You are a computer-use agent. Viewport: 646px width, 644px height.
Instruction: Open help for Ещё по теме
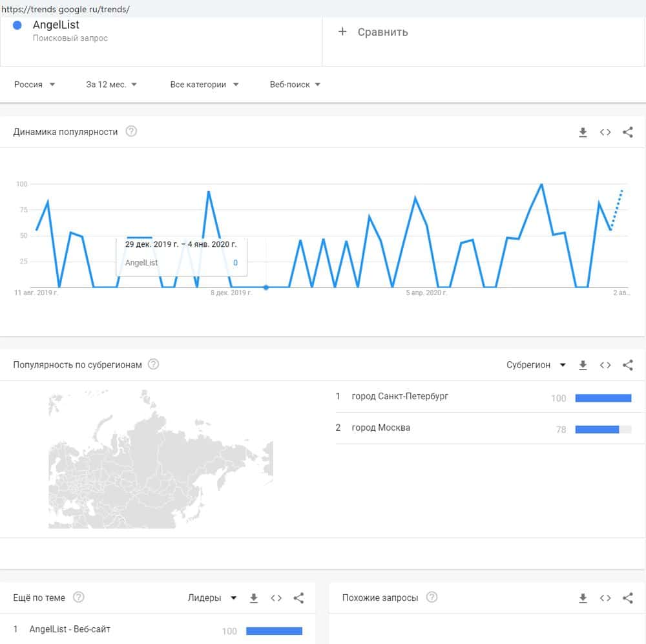pyautogui.click(x=78, y=597)
